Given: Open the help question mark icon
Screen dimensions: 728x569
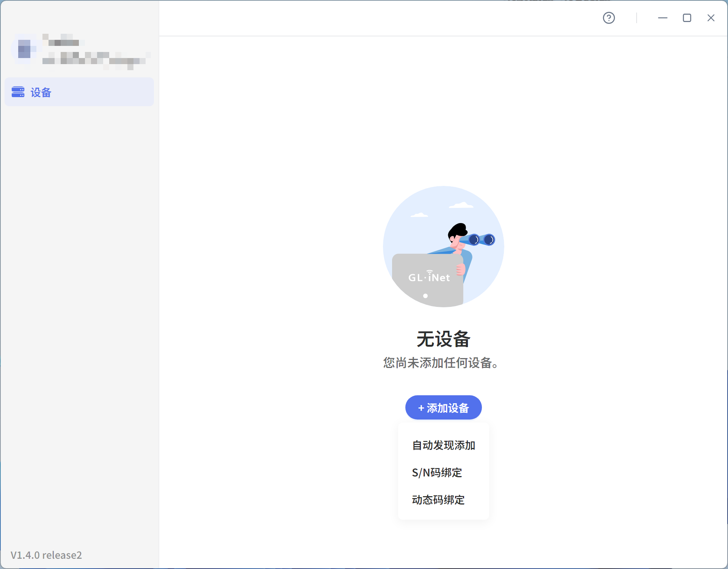Looking at the screenshot, I should point(609,18).
